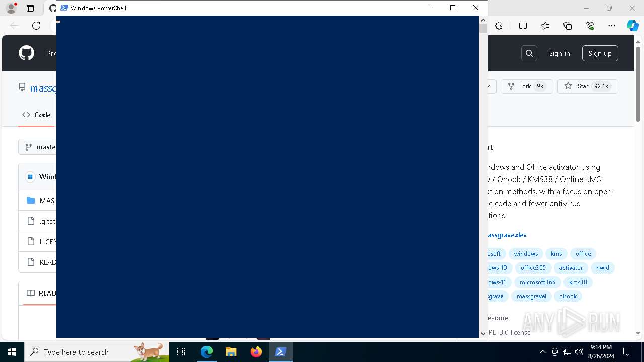
Task: Click the PowerShell icon in title bar
Action: (64, 8)
